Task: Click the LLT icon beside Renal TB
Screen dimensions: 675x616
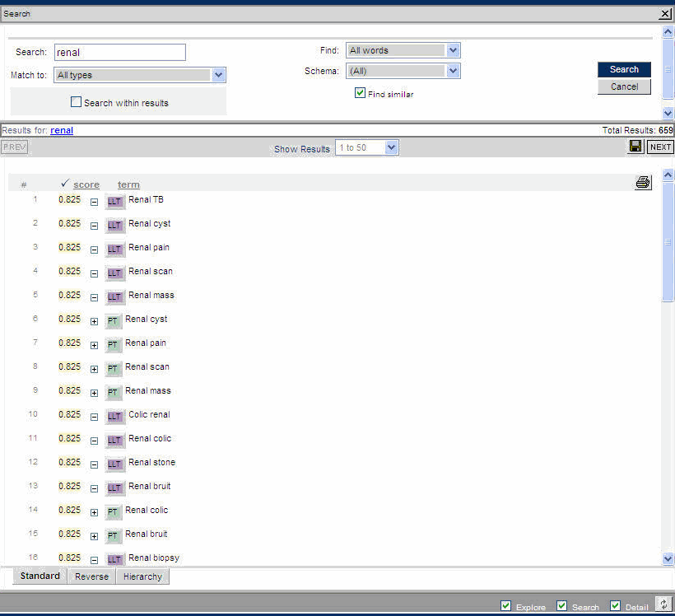Action: click(114, 201)
